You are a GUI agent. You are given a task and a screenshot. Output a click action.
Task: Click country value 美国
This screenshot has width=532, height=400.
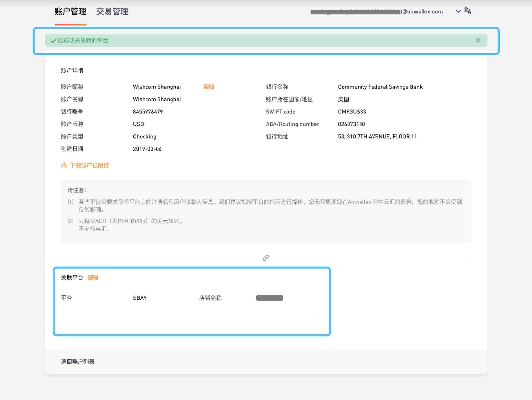344,99
